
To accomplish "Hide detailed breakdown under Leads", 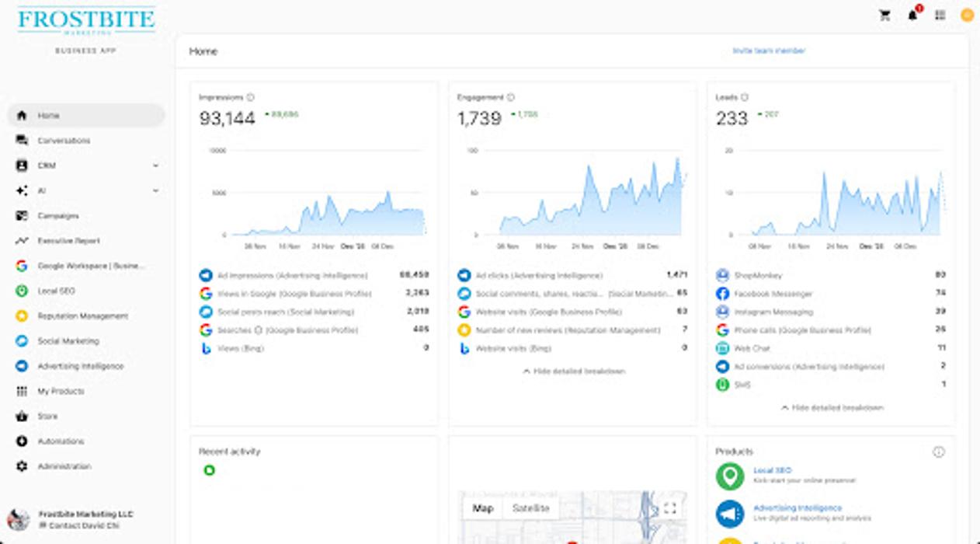I will pyautogui.click(x=832, y=408).
